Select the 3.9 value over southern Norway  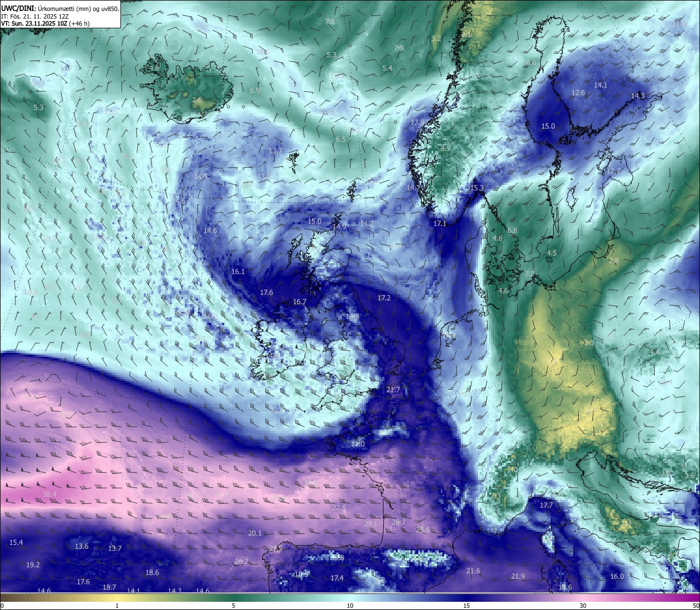445,148
